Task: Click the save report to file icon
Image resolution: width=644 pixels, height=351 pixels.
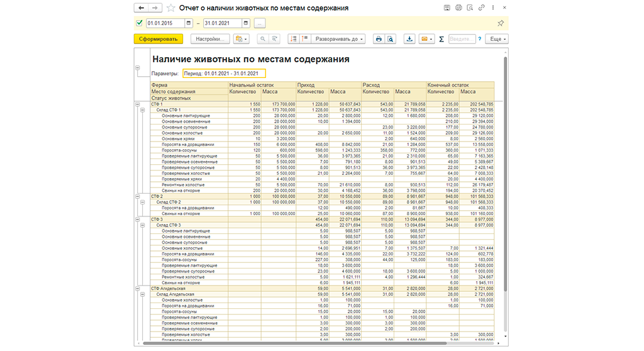Action: click(x=409, y=39)
